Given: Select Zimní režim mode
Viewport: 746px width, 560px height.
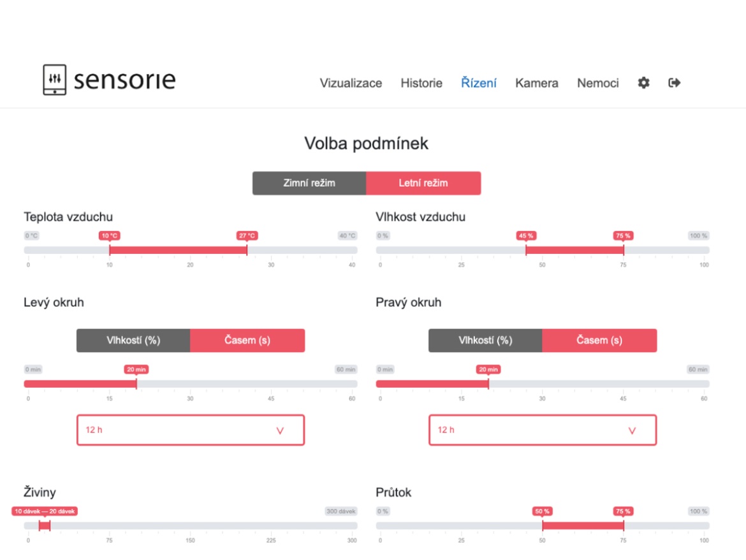Looking at the screenshot, I should [x=309, y=183].
